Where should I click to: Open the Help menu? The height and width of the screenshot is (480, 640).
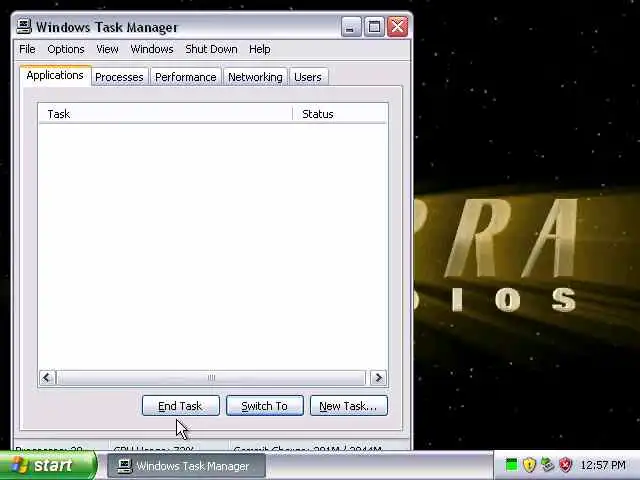260,49
